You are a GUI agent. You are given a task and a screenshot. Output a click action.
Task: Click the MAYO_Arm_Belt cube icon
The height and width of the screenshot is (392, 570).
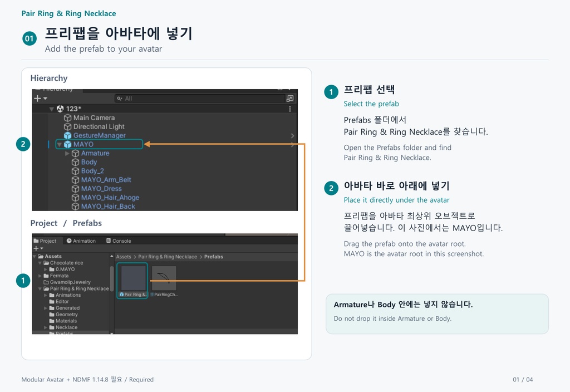click(75, 180)
